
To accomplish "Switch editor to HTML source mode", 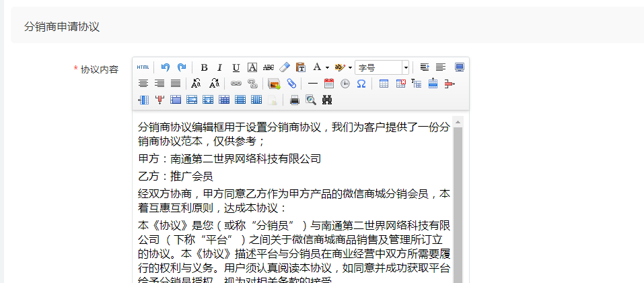I will coord(143,67).
